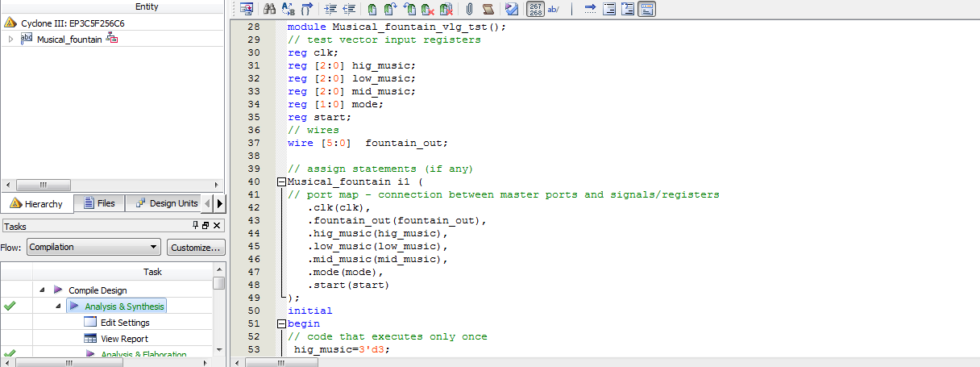980x367 pixels.
Task: Click the View Report table icon
Action: [90, 339]
